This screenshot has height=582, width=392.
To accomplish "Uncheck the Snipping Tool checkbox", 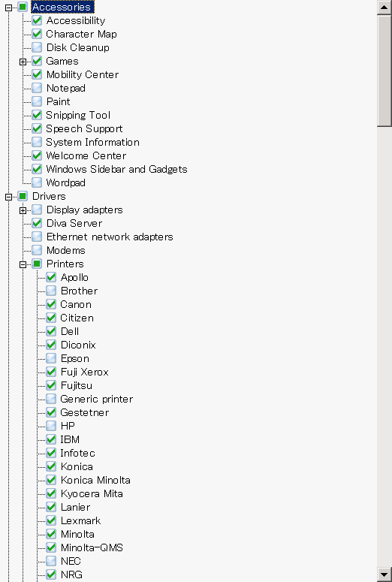I will (x=37, y=115).
